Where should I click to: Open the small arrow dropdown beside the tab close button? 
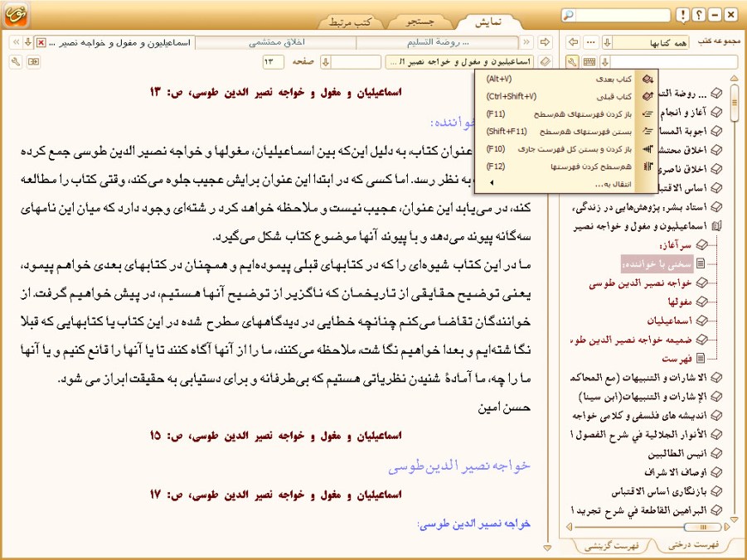click(28, 42)
